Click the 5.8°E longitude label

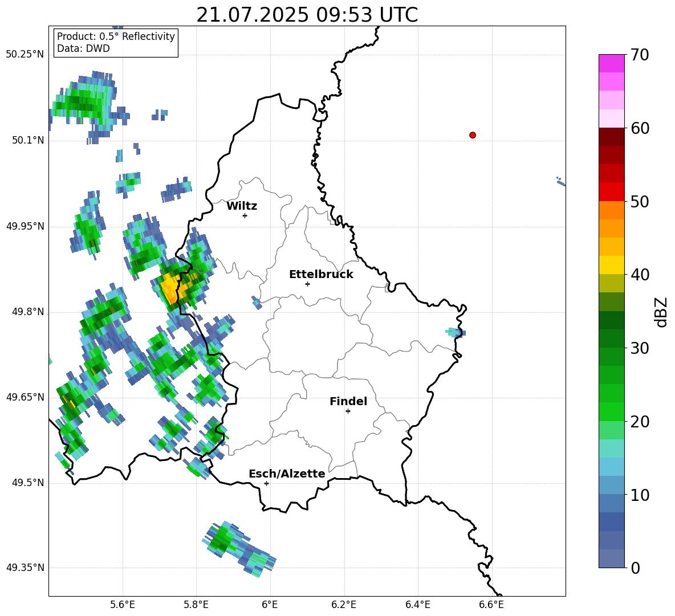(196, 605)
